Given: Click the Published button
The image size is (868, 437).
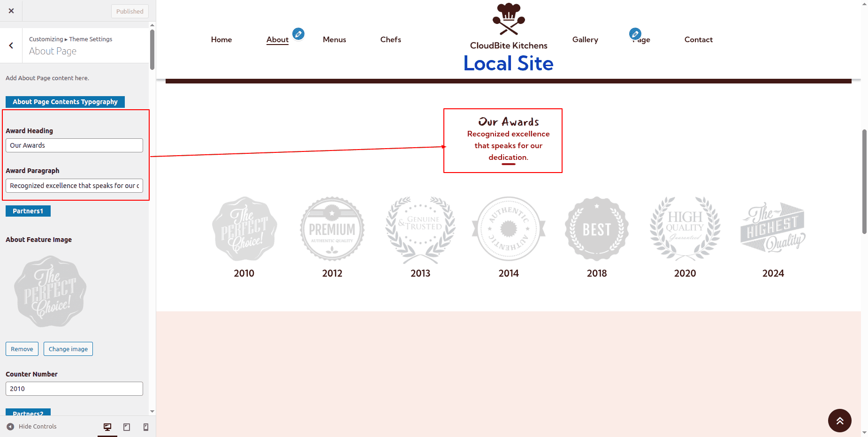Looking at the screenshot, I should click(x=130, y=11).
